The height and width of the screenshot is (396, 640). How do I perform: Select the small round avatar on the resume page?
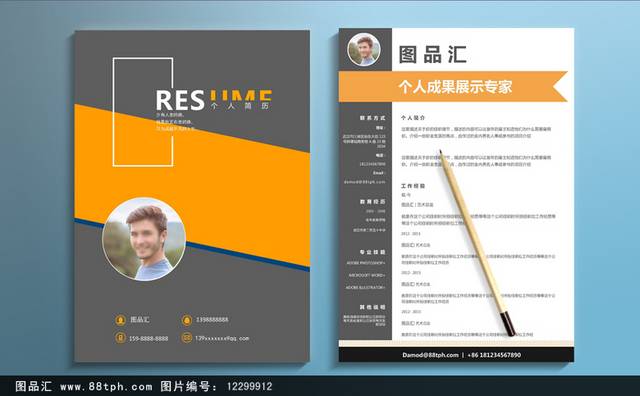[x=364, y=50]
